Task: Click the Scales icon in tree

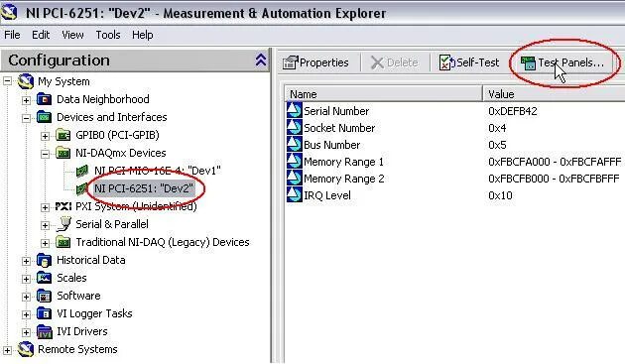Action: 45,278
